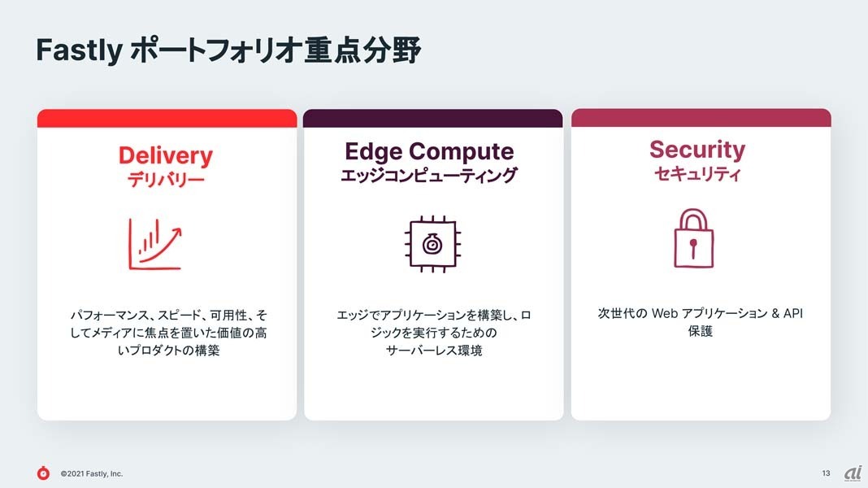Click the デリバリー subtitle
Screen dimensions: 868x488
click(x=166, y=180)
